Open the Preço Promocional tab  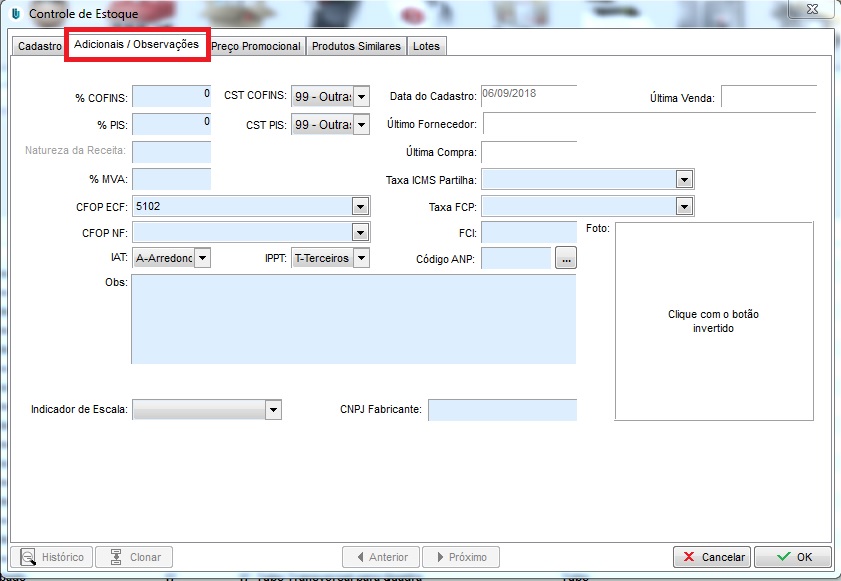[256, 47]
